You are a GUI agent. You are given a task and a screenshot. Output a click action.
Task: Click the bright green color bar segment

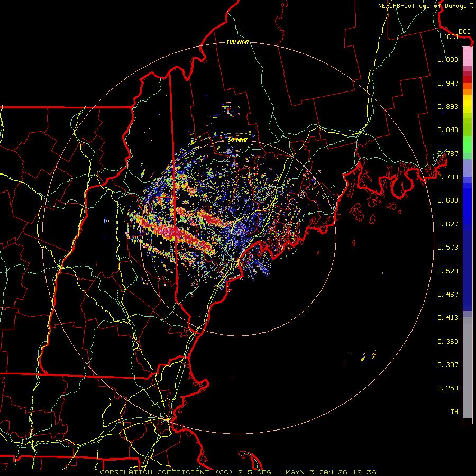pos(467,144)
